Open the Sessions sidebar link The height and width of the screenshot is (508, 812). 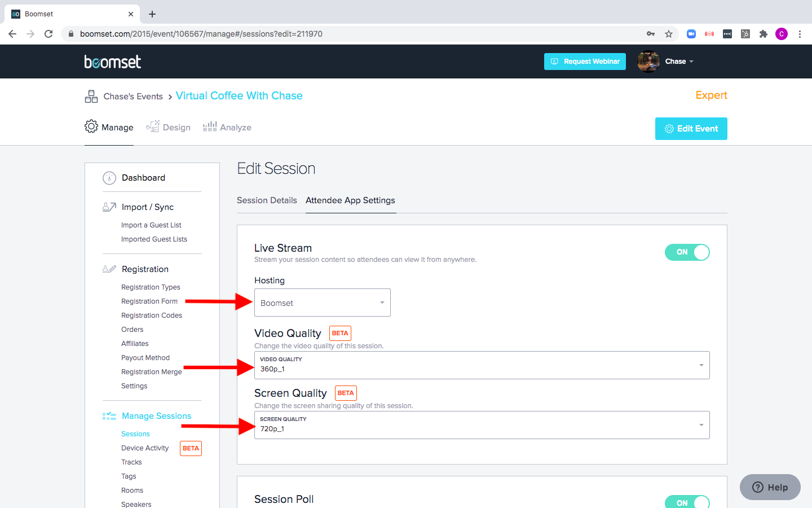[x=135, y=434]
